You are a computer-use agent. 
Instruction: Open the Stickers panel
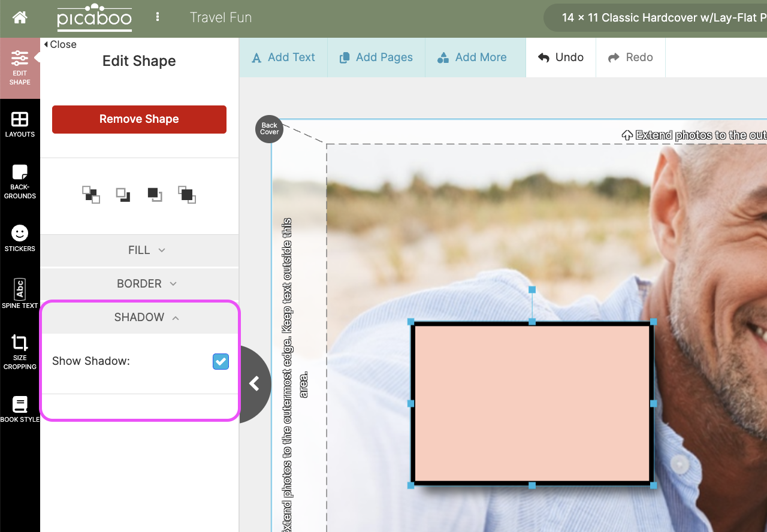pyautogui.click(x=20, y=238)
